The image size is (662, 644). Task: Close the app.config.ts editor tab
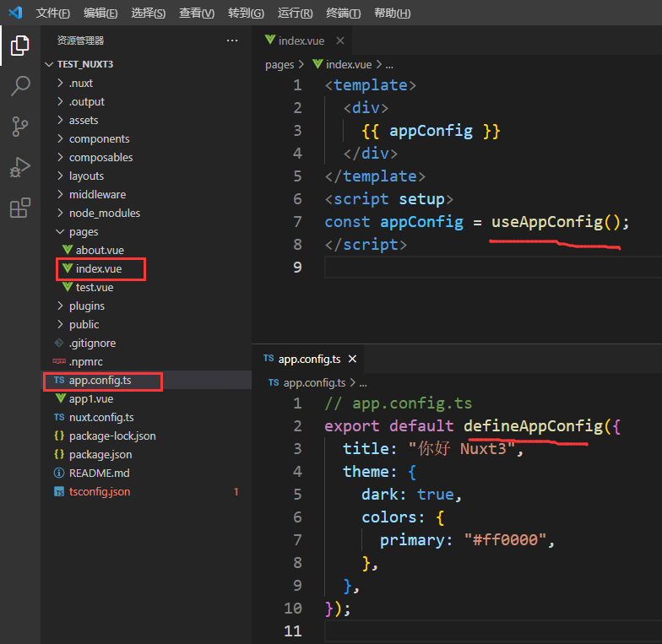353,360
